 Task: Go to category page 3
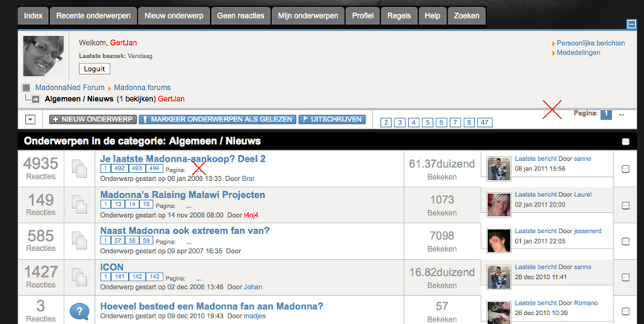pos(399,122)
